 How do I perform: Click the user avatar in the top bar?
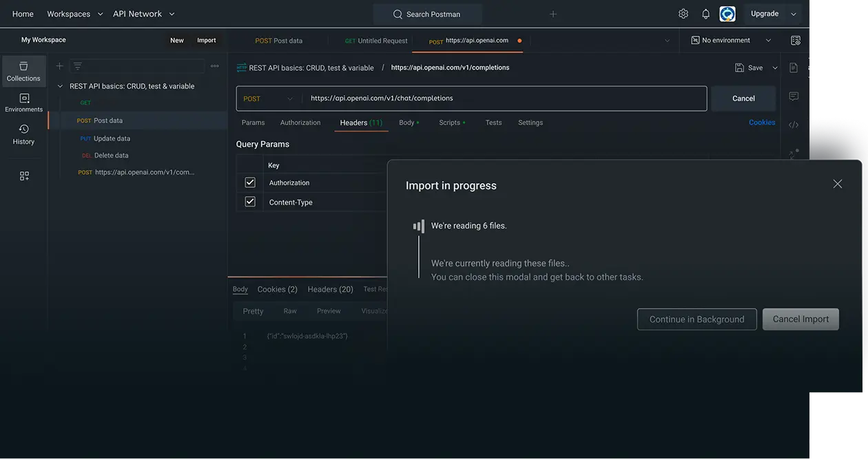click(x=727, y=14)
